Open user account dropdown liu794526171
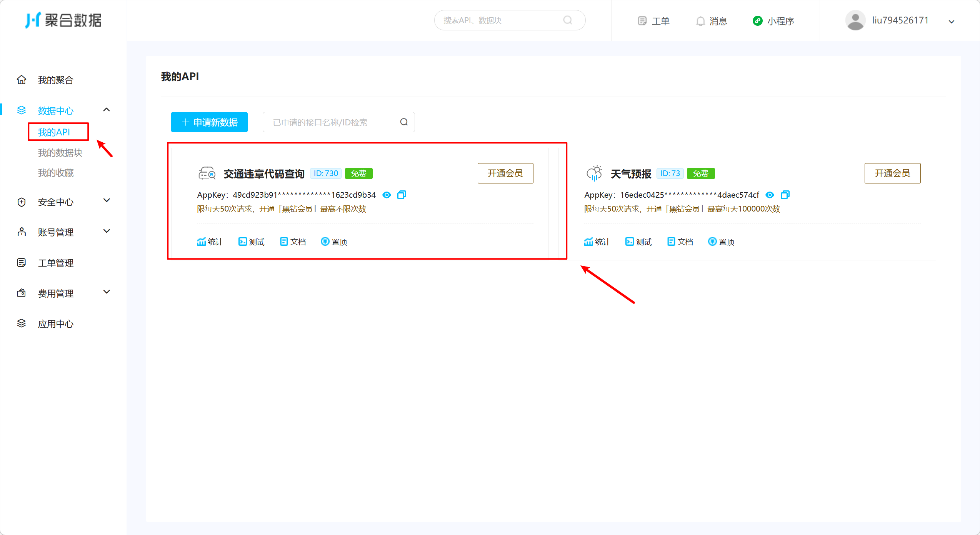The image size is (980, 535). click(x=900, y=21)
